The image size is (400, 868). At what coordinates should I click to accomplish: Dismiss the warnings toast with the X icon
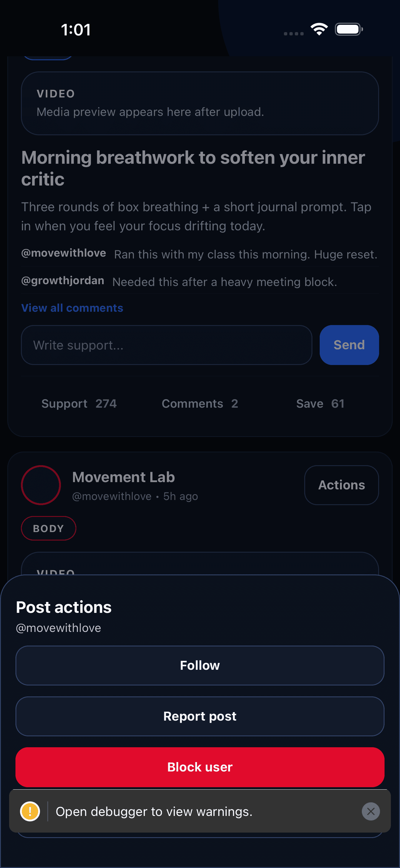pyautogui.click(x=371, y=812)
